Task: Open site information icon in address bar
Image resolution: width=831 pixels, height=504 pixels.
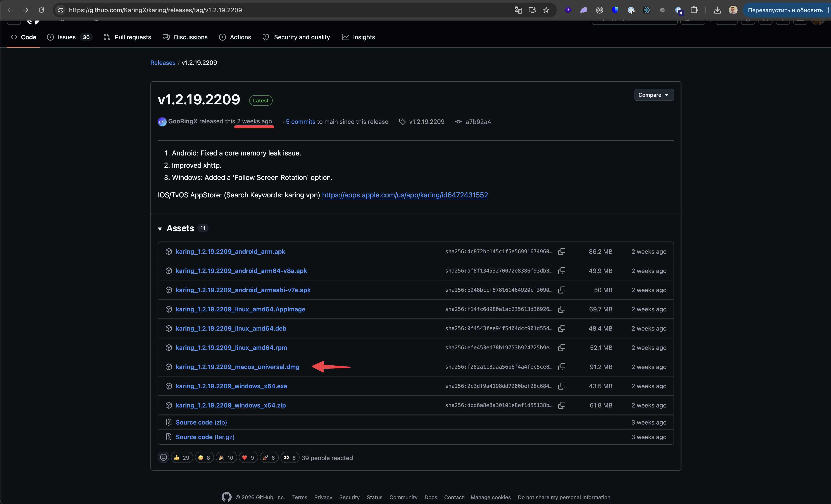Action: (60, 10)
